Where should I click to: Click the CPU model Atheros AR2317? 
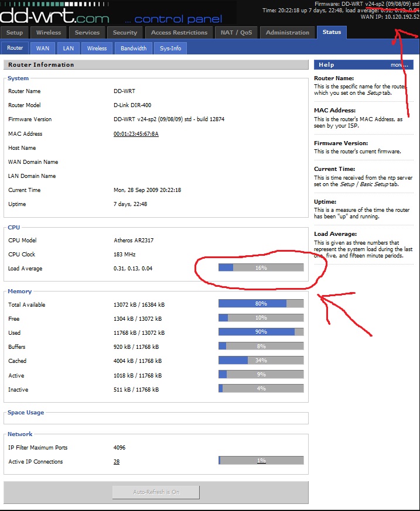click(134, 240)
